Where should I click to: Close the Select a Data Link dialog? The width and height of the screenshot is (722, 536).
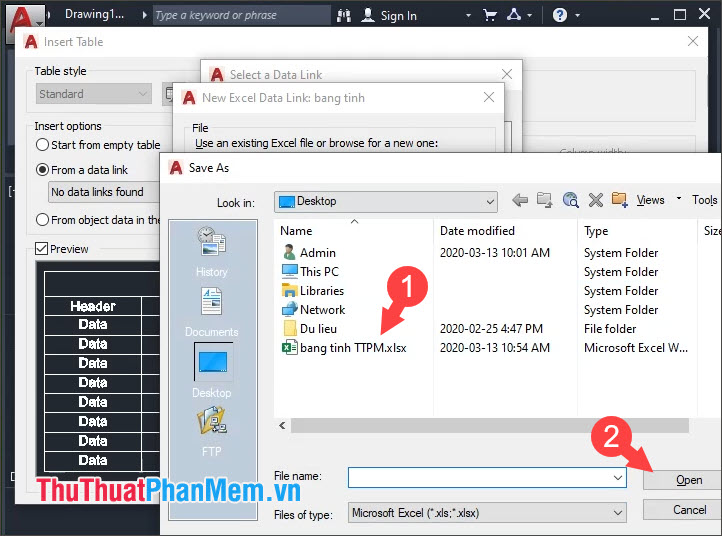(x=507, y=74)
